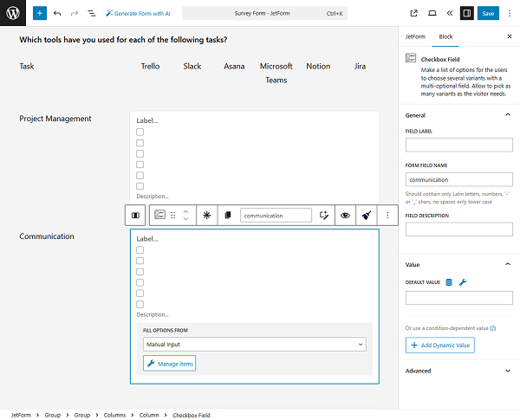Grab the block drag handle icon
Screen dimensions: 520x420
coord(173,216)
